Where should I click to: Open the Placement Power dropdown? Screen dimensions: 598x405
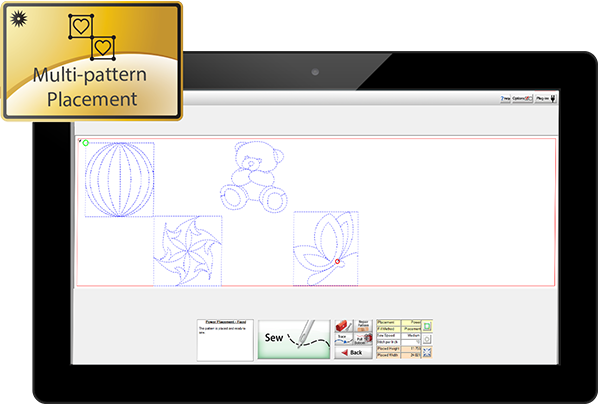coord(411,323)
